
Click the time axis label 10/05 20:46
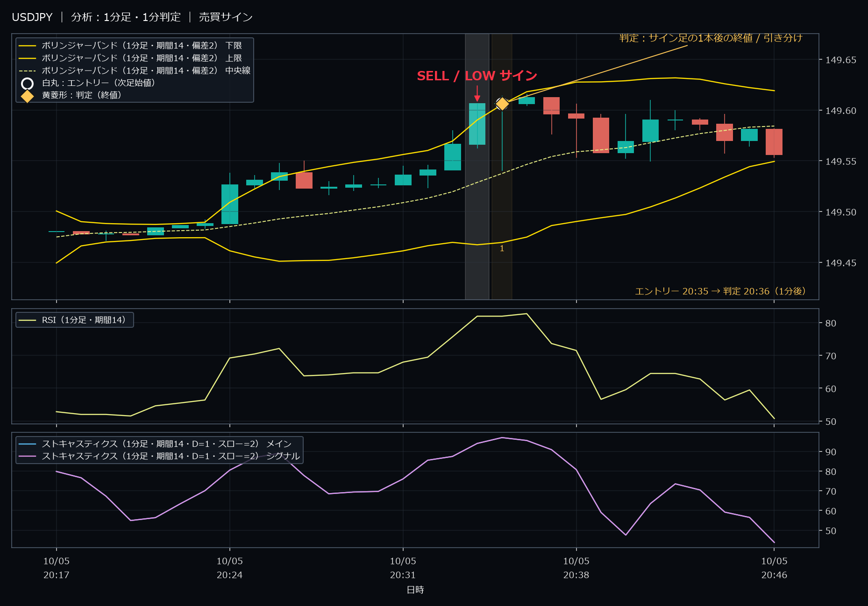coord(775,568)
